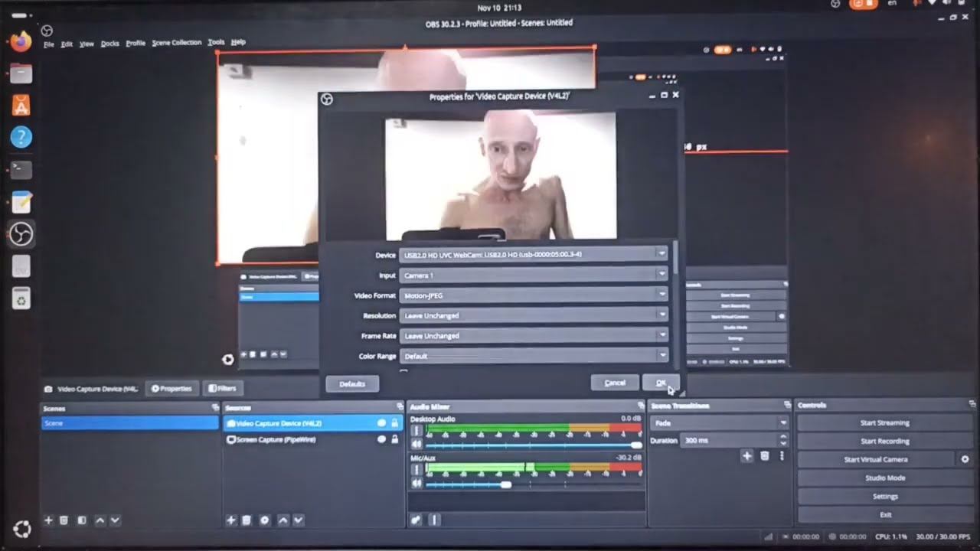Open Files from the Ubuntu dock
Viewport: 980px width, 551px height.
[21, 73]
